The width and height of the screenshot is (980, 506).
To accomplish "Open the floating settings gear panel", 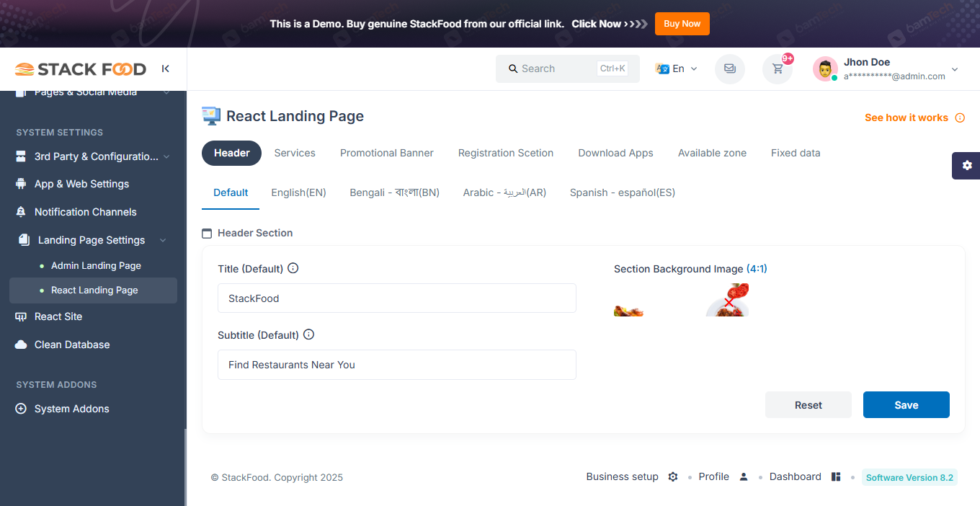I will pyautogui.click(x=966, y=165).
